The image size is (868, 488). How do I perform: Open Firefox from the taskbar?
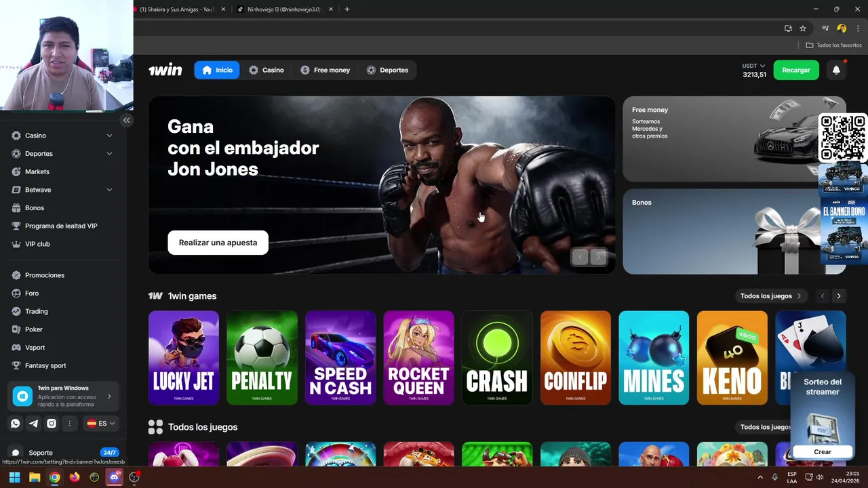coord(75,477)
